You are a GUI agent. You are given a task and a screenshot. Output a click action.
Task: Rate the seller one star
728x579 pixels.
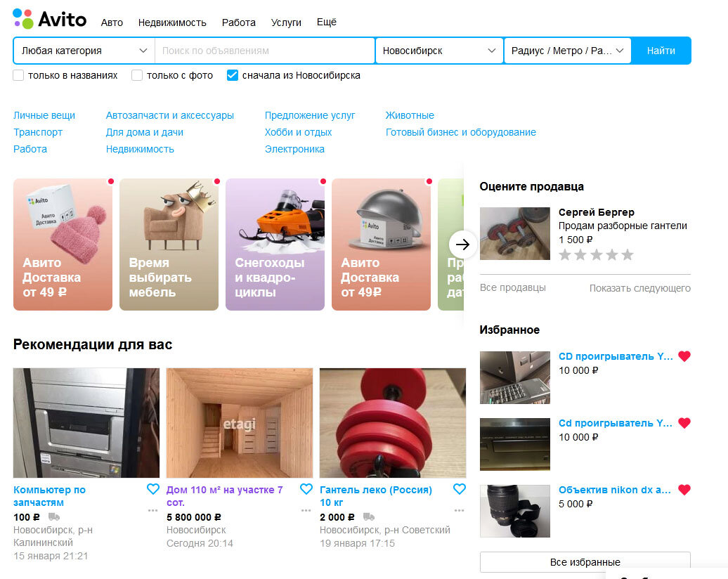pyautogui.click(x=565, y=255)
